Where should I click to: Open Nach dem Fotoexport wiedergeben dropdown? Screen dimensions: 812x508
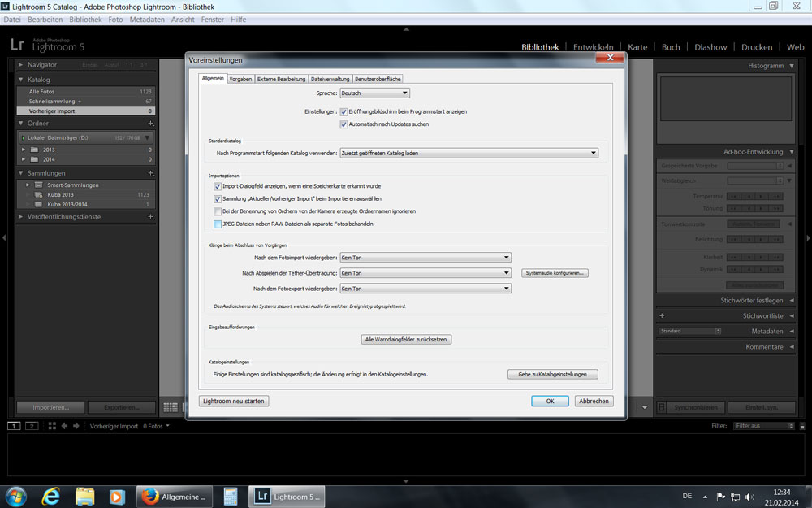(425, 289)
